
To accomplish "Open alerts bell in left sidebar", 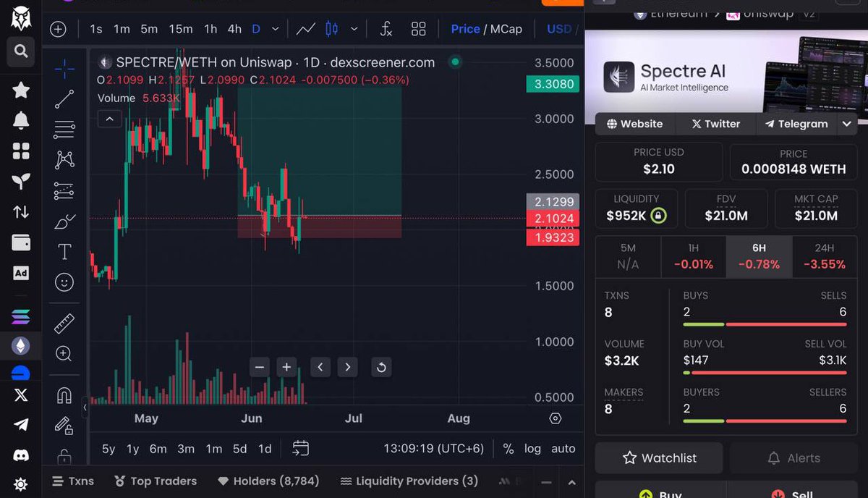I will tap(21, 120).
